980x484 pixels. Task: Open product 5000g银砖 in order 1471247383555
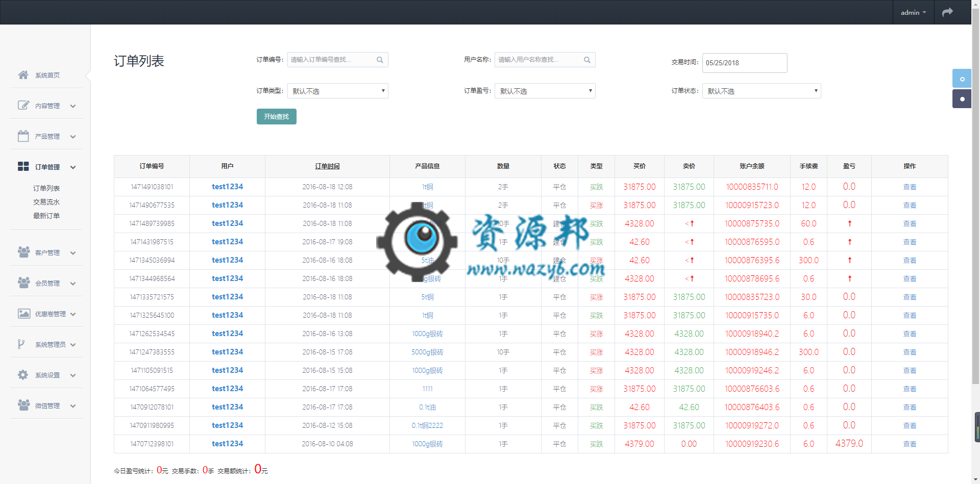point(427,352)
